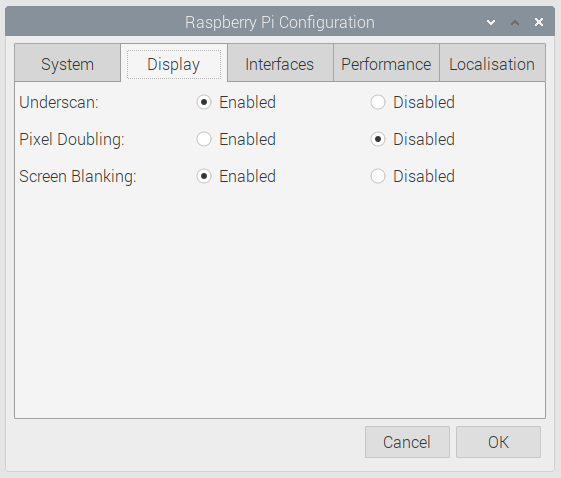Close the Raspberry Pi Configuration window
This screenshot has height=478, width=561.
pos(539,22)
